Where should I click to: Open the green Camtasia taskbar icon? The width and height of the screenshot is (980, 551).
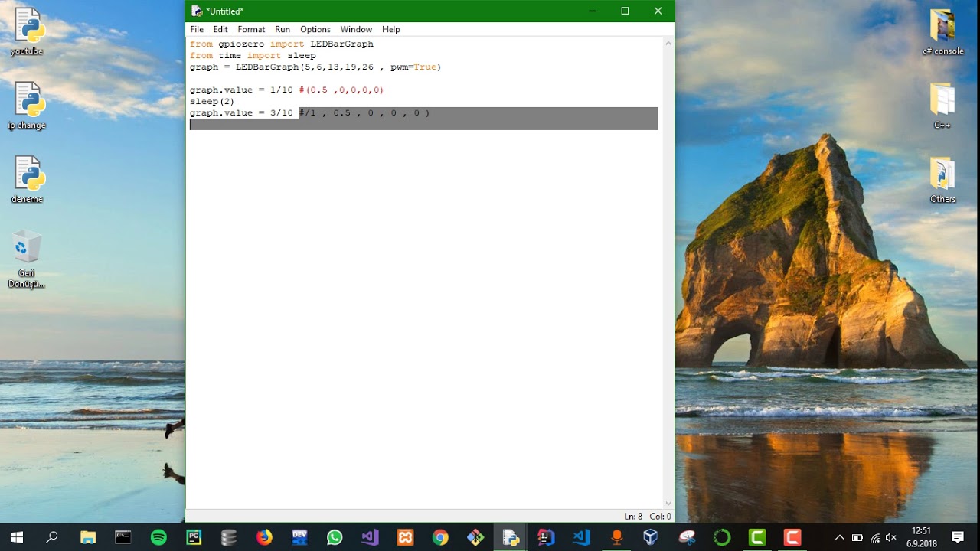[x=757, y=537]
